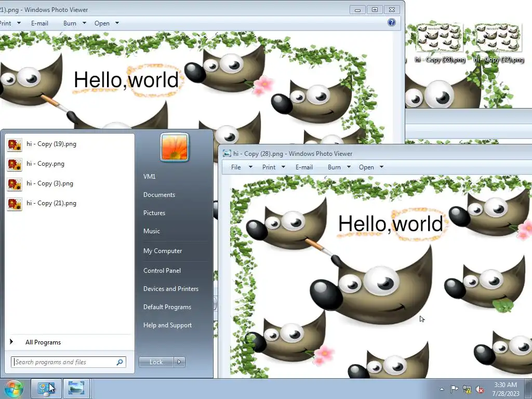532x399 pixels.
Task: Click E-mail in back Photo Viewer window
Action: click(x=39, y=23)
